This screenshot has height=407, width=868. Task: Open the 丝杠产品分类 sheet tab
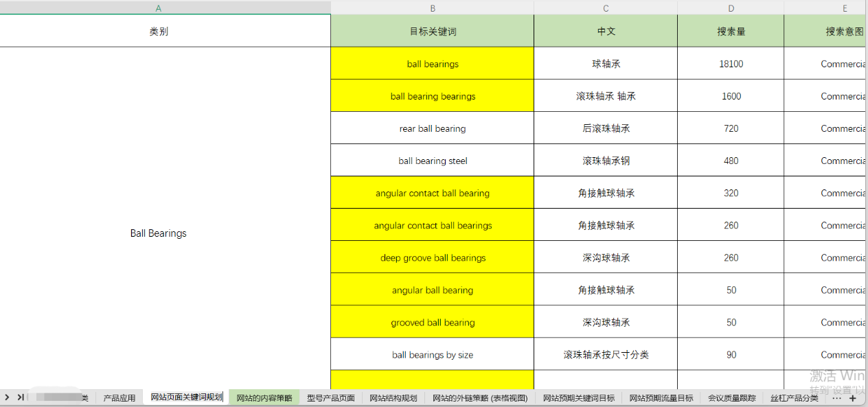click(794, 398)
